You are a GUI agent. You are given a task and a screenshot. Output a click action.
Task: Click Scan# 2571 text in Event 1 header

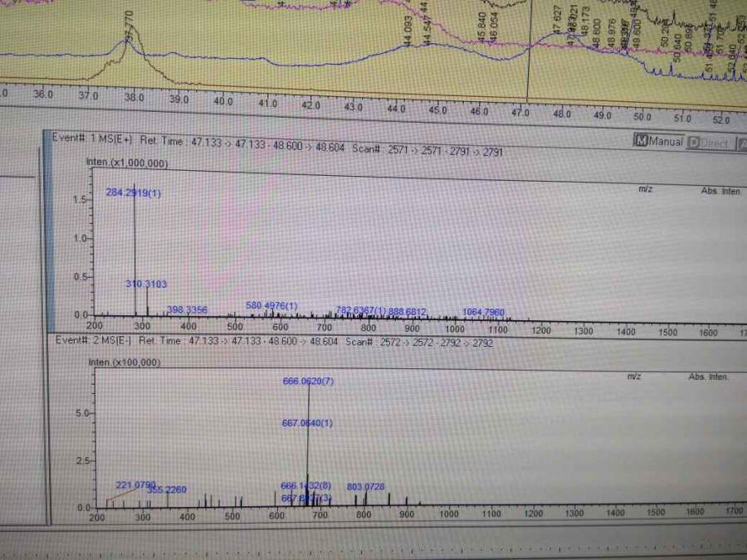pyautogui.click(x=380, y=149)
